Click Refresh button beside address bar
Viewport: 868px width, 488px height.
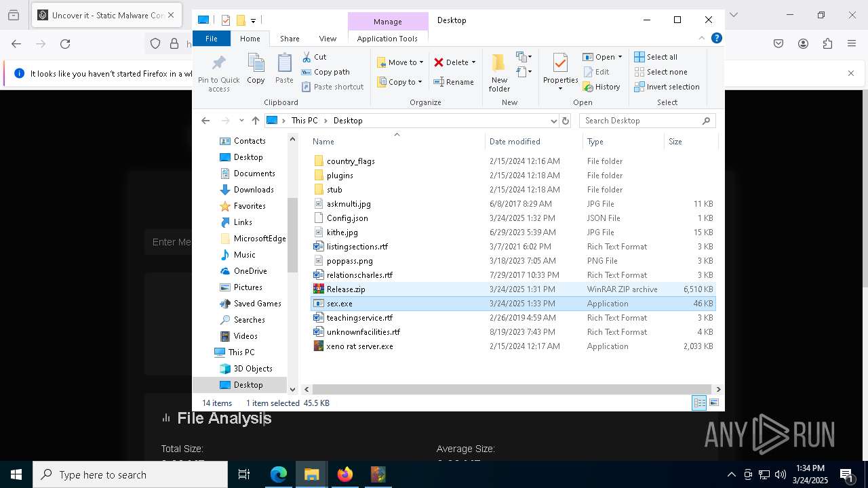click(x=566, y=121)
